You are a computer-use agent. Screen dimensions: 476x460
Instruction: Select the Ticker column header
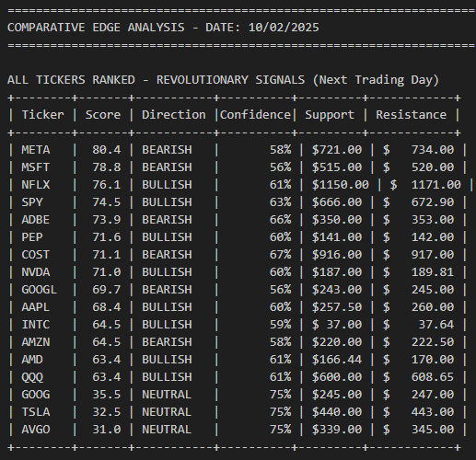pos(42,115)
